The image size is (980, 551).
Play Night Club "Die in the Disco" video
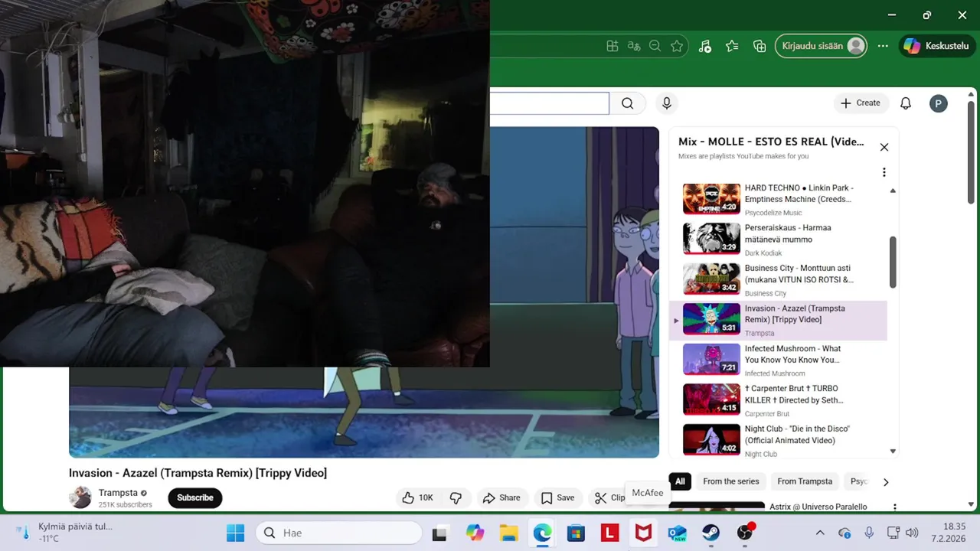779,440
